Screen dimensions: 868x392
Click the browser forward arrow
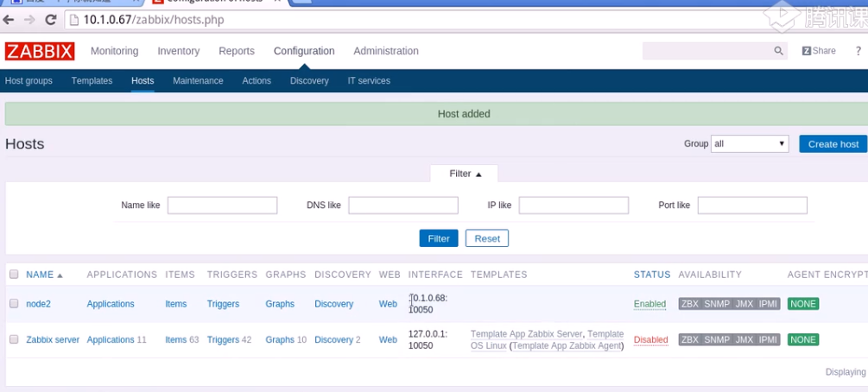pyautogui.click(x=30, y=20)
